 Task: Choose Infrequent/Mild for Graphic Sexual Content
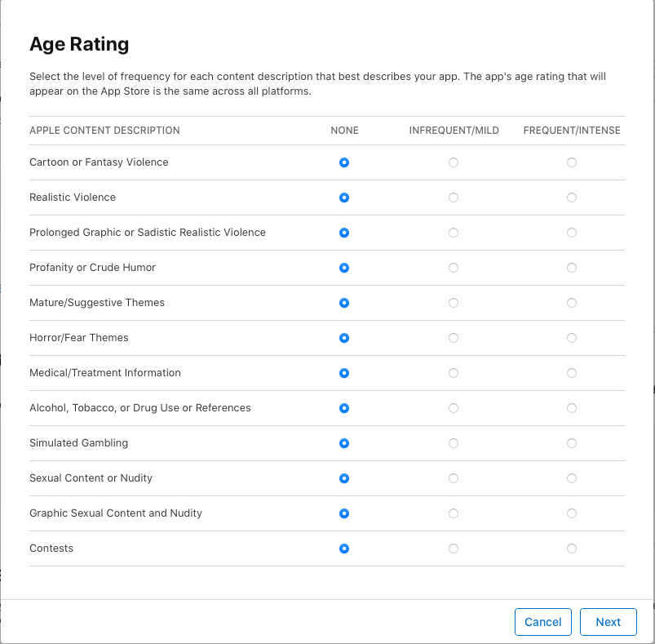tap(454, 513)
